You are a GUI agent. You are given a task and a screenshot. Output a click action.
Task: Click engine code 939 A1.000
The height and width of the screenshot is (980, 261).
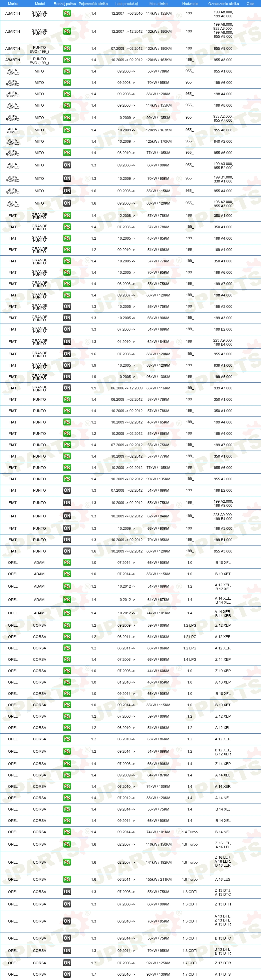coord(223,365)
